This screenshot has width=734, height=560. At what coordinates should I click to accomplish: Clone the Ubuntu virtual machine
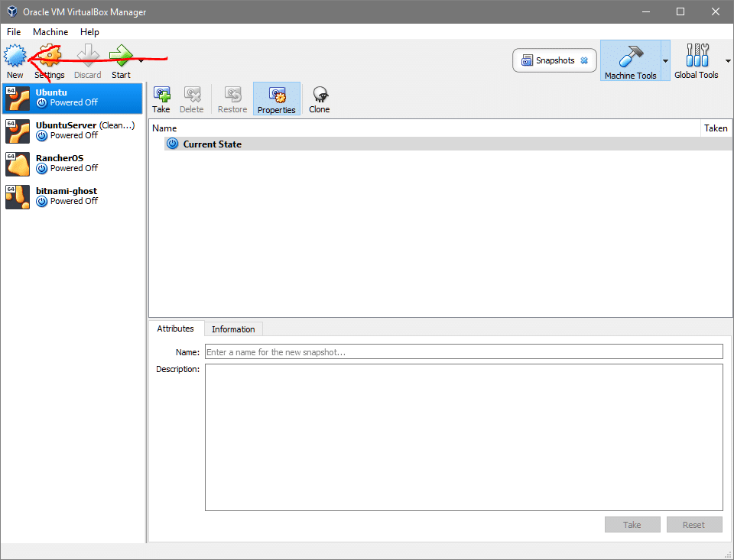click(x=319, y=99)
